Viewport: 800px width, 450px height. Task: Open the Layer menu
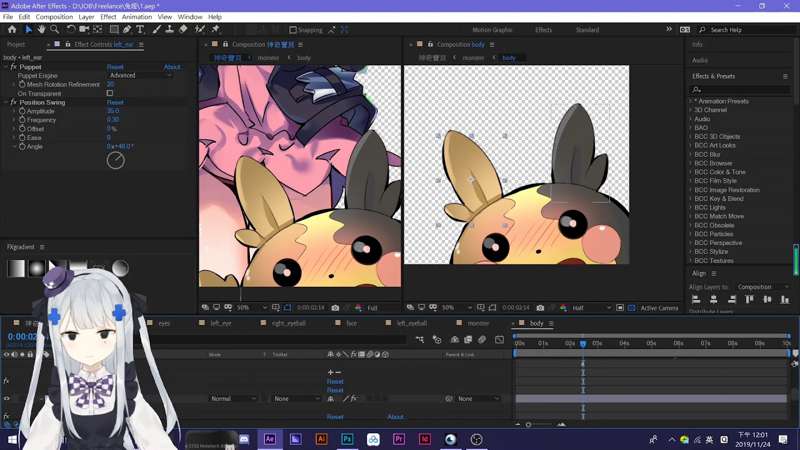click(86, 17)
